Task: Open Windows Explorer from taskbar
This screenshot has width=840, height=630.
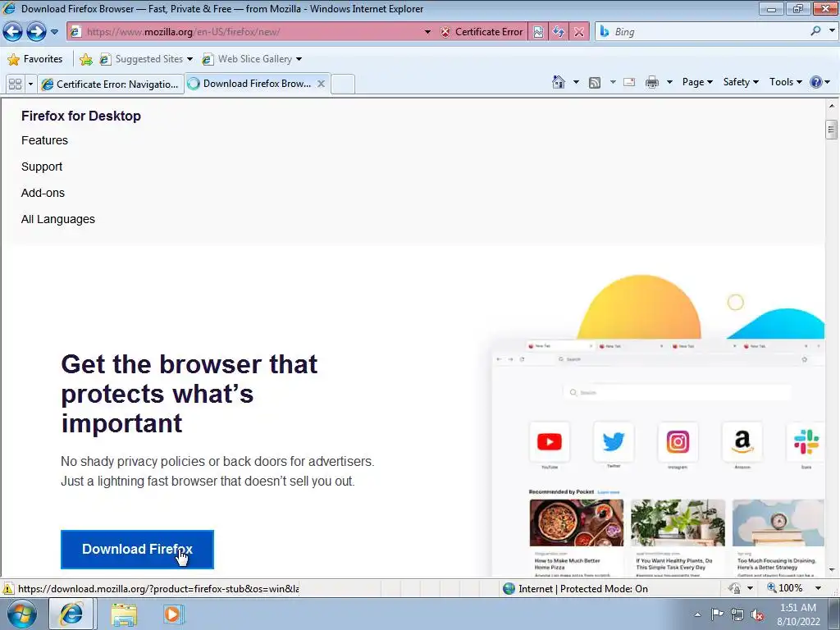Action: 124,614
